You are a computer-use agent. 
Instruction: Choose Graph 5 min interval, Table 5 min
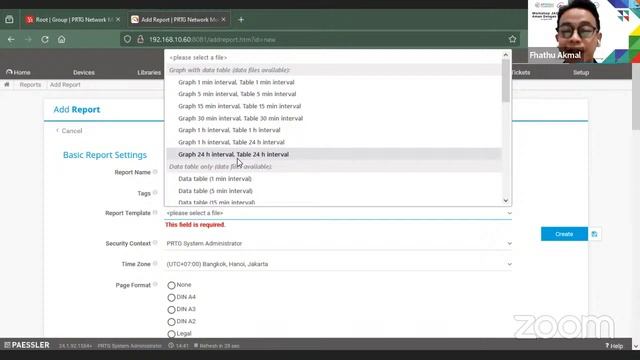[x=333, y=94]
